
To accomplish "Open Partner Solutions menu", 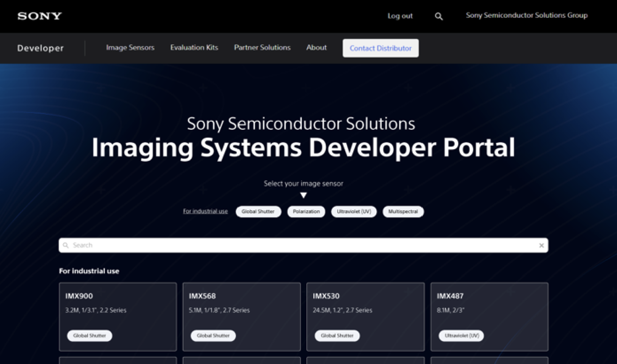I will 262,48.
